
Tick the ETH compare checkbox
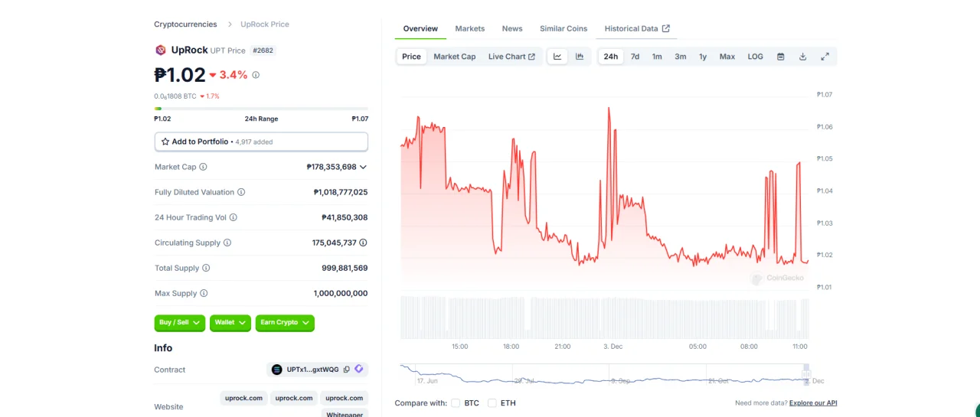click(492, 402)
